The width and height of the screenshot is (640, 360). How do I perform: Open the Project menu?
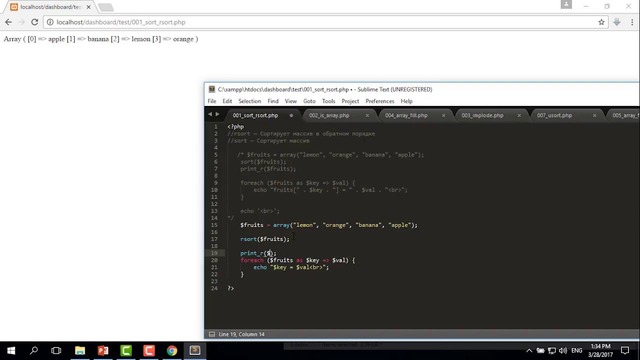(x=350, y=101)
